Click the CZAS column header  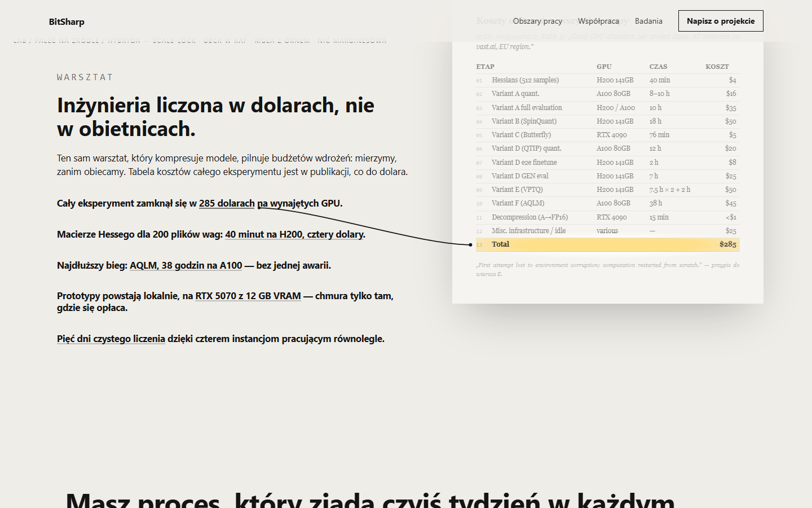point(658,67)
